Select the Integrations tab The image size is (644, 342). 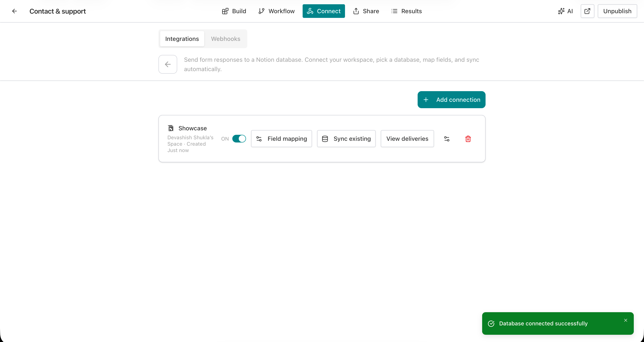pos(182,39)
